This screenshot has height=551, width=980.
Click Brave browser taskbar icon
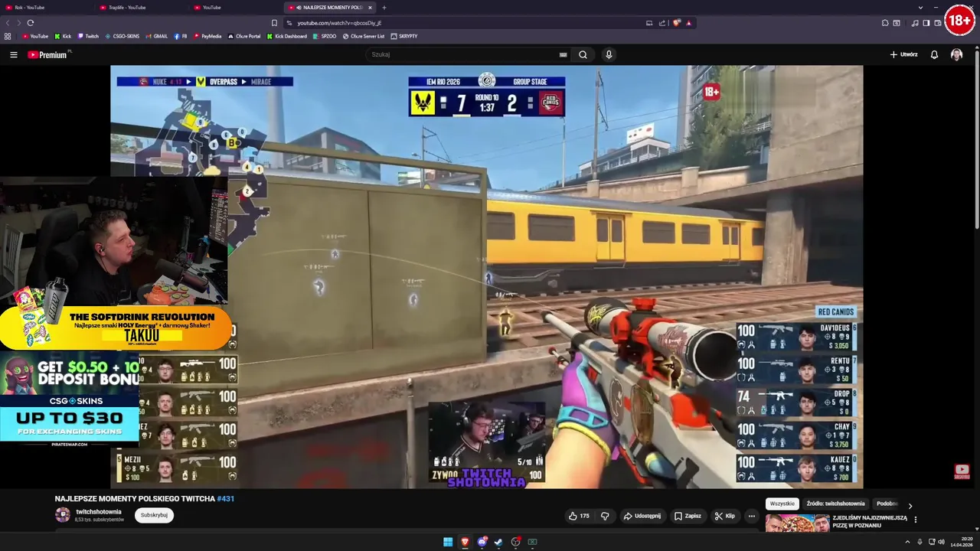[x=465, y=542]
